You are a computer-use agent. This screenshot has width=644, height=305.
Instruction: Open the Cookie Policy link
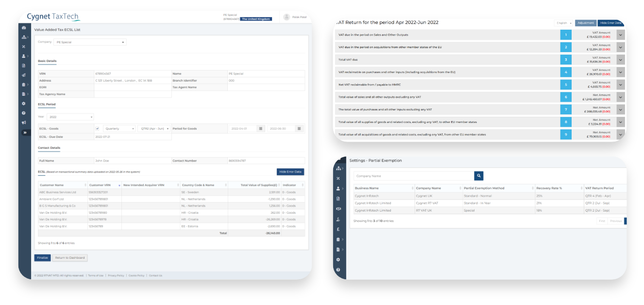(136, 275)
